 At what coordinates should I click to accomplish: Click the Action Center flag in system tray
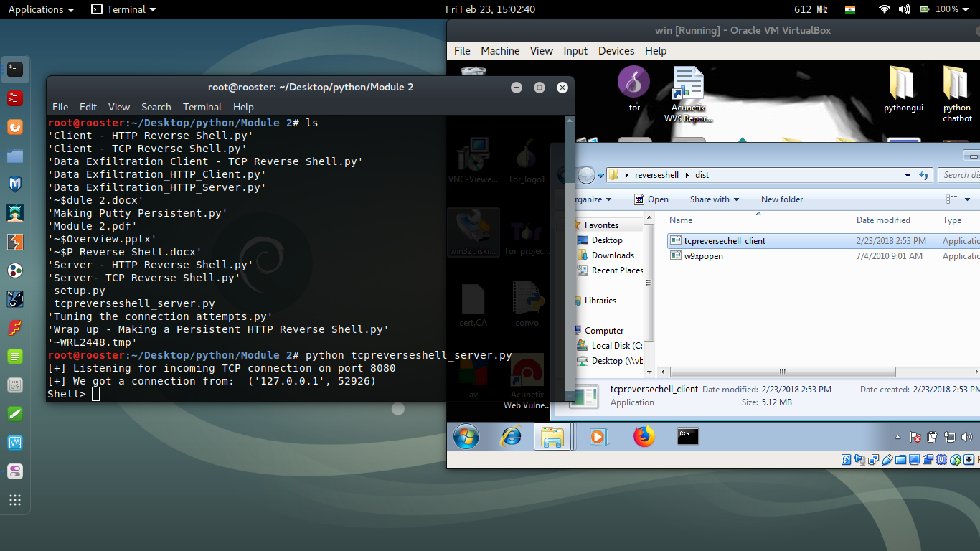915,437
